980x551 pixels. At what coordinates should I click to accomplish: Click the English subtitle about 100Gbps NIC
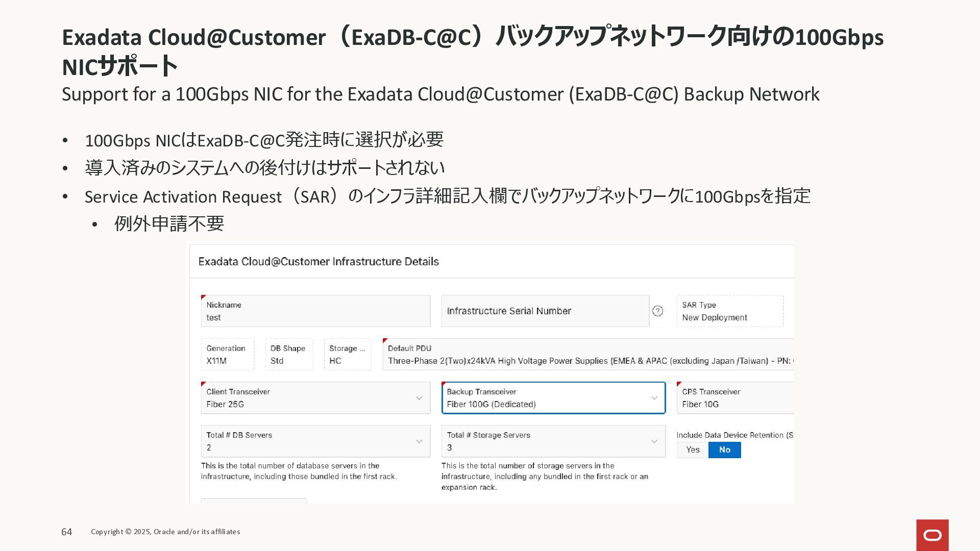(x=440, y=94)
